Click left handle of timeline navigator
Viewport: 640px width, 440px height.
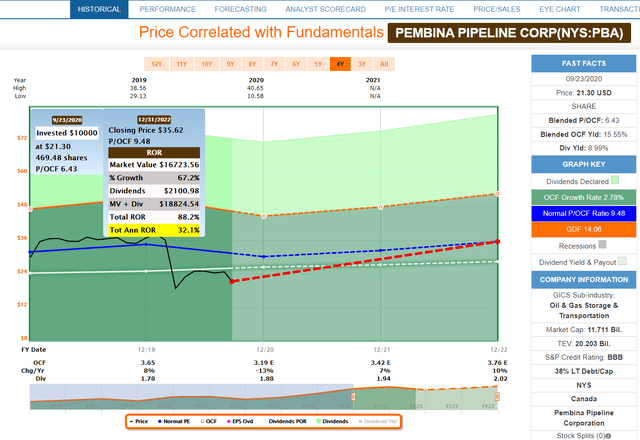click(x=353, y=396)
